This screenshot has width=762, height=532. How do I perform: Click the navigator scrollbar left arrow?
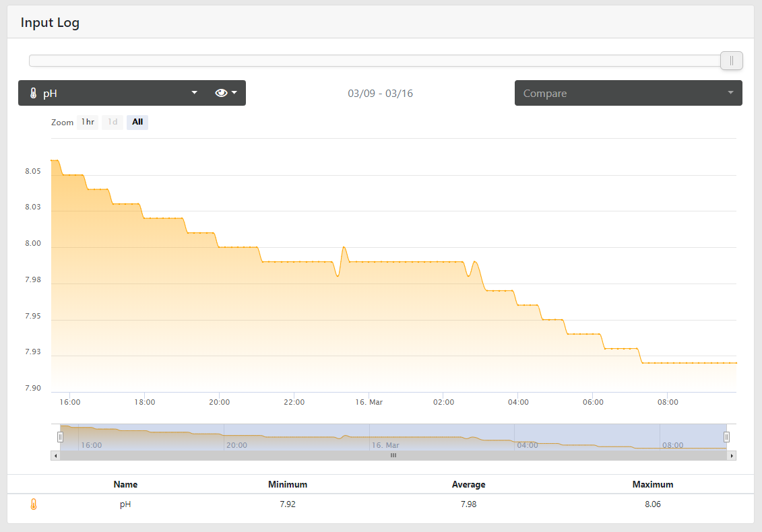(x=55, y=456)
